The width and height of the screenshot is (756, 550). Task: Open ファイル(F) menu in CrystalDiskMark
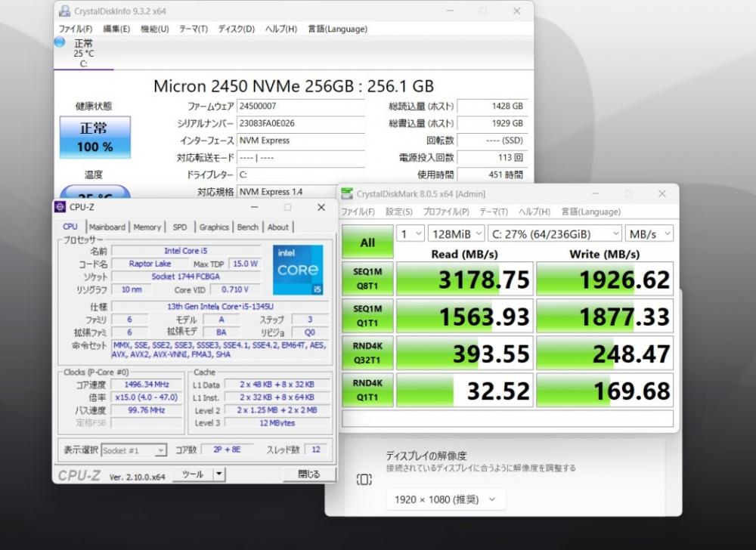point(358,212)
